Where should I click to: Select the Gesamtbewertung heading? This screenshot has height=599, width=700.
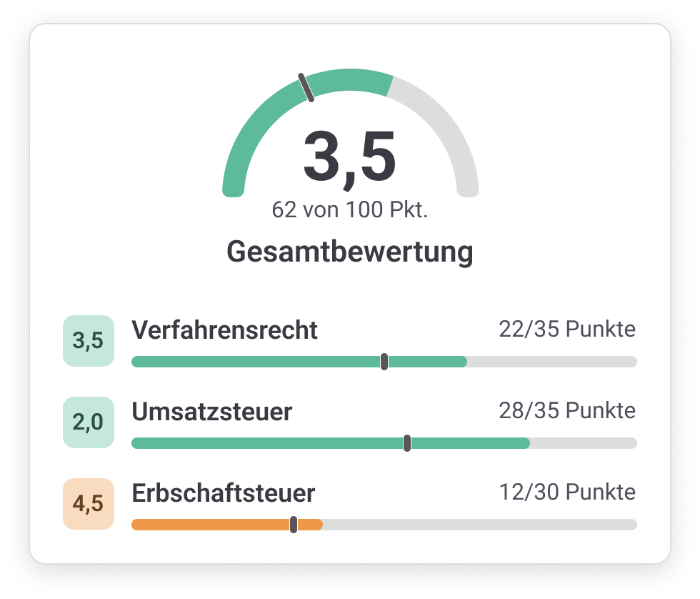point(350,252)
